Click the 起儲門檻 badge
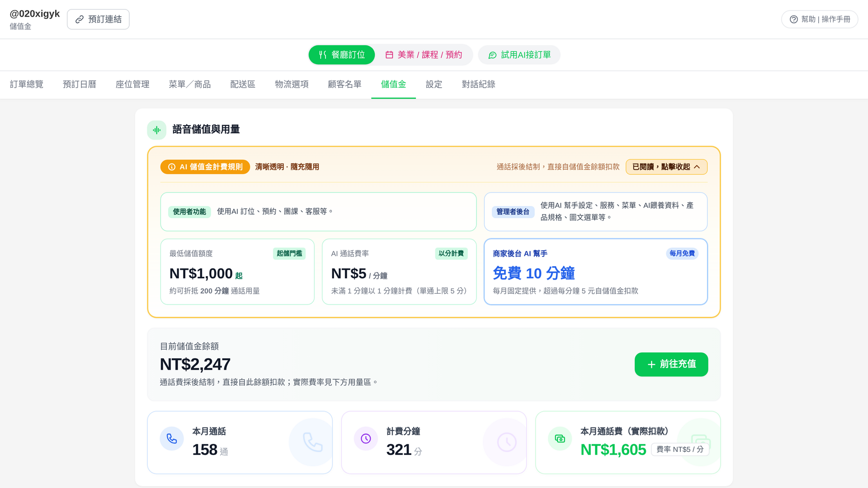This screenshot has height=488, width=868. click(x=289, y=253)
